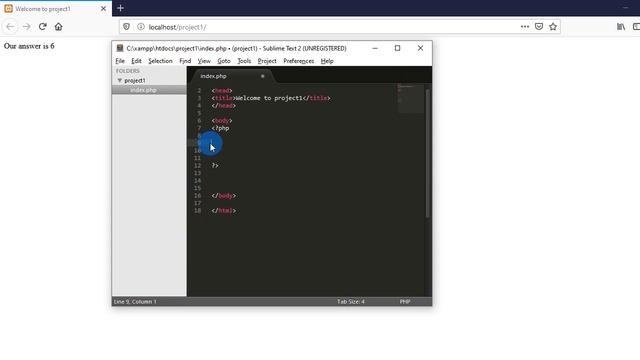Change the PHP syntax in status bar

[x=404, y=302]
